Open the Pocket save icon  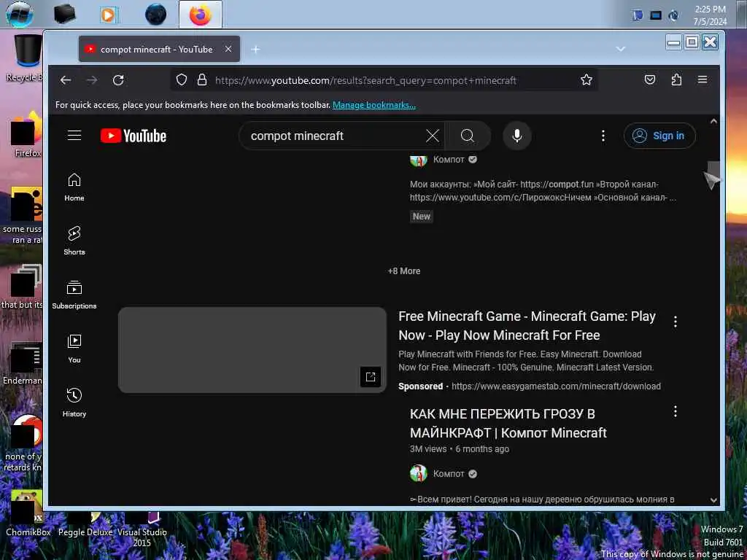click(650, 80)
